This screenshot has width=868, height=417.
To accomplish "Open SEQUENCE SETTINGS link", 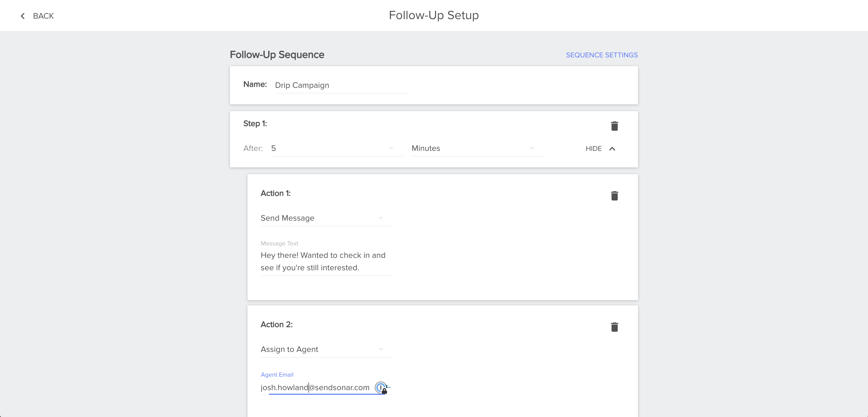I will point(601,55).
